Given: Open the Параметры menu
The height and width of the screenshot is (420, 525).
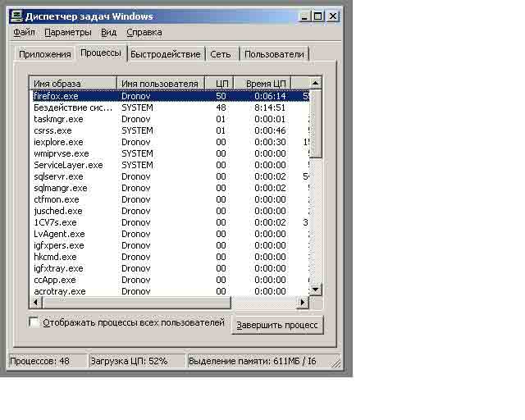Looking at the screenshot, I should click(x=68, y=32).
